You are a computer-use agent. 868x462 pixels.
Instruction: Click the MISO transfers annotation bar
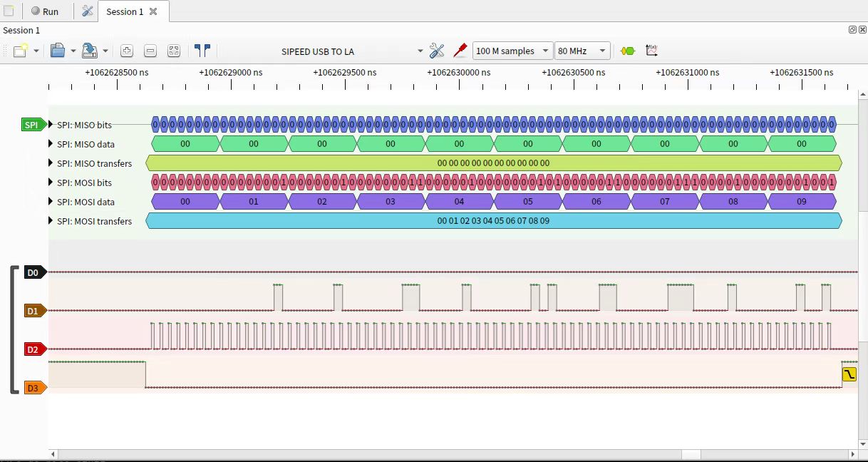493,163
